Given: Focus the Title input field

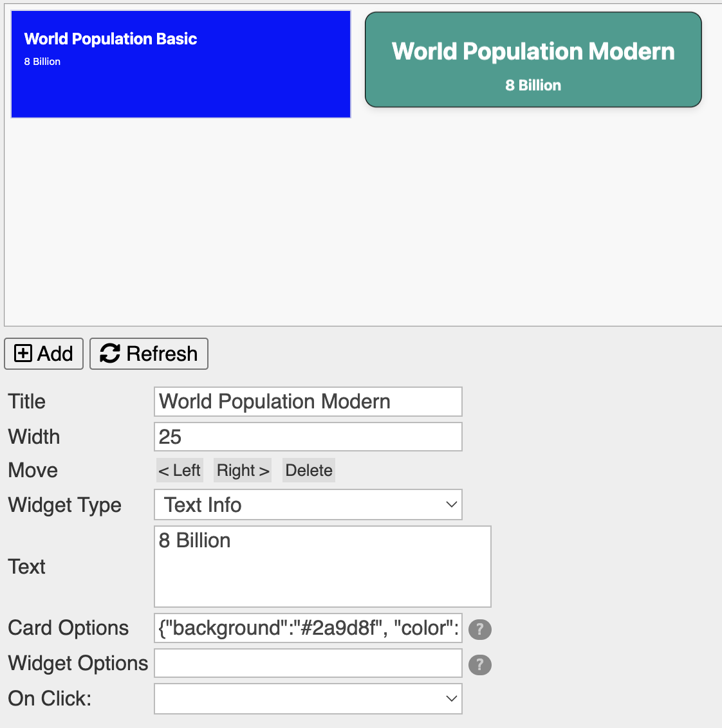Looking at the screenshot, I should coord(308,401).
